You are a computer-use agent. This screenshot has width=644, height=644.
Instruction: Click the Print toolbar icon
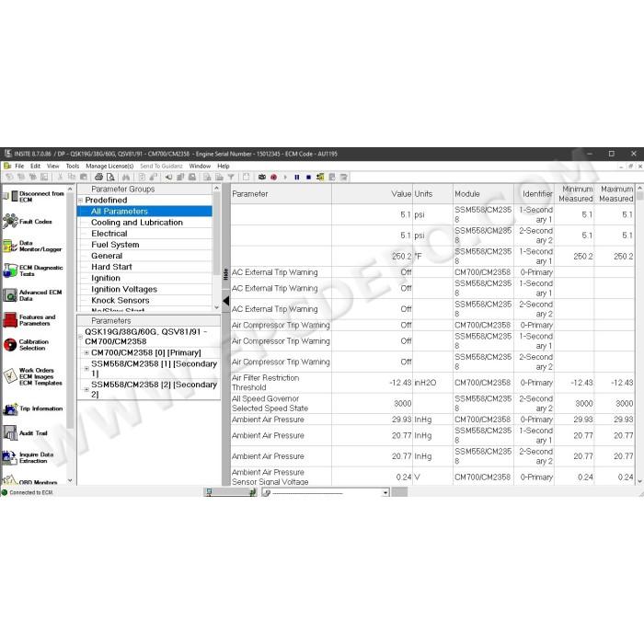98,177
